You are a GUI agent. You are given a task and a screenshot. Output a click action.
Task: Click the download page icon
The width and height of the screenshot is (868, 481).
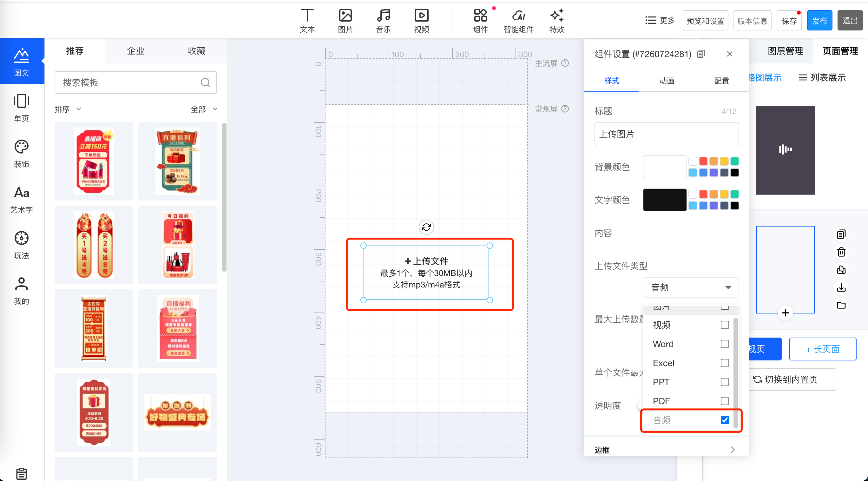tap(841, 287)
